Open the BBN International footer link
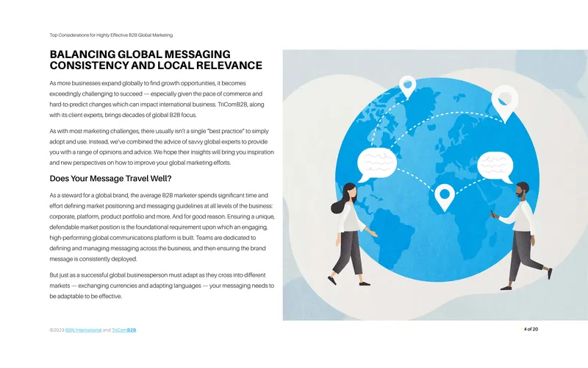 click(83, 330)
